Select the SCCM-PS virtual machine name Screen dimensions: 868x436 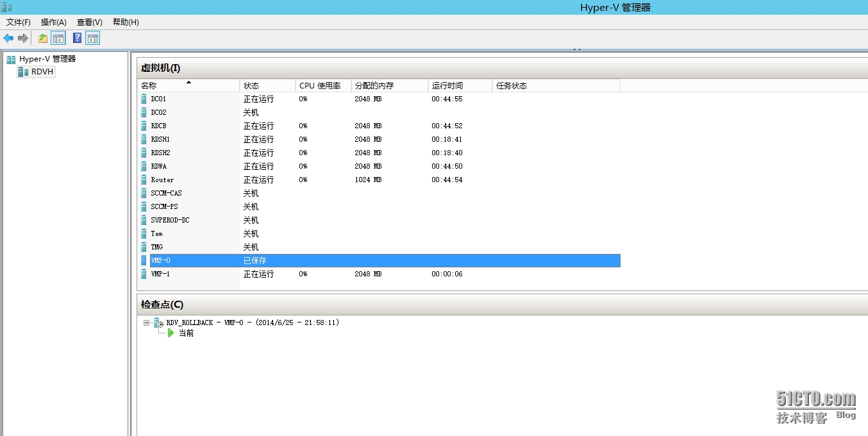click(x=164, y=206)
